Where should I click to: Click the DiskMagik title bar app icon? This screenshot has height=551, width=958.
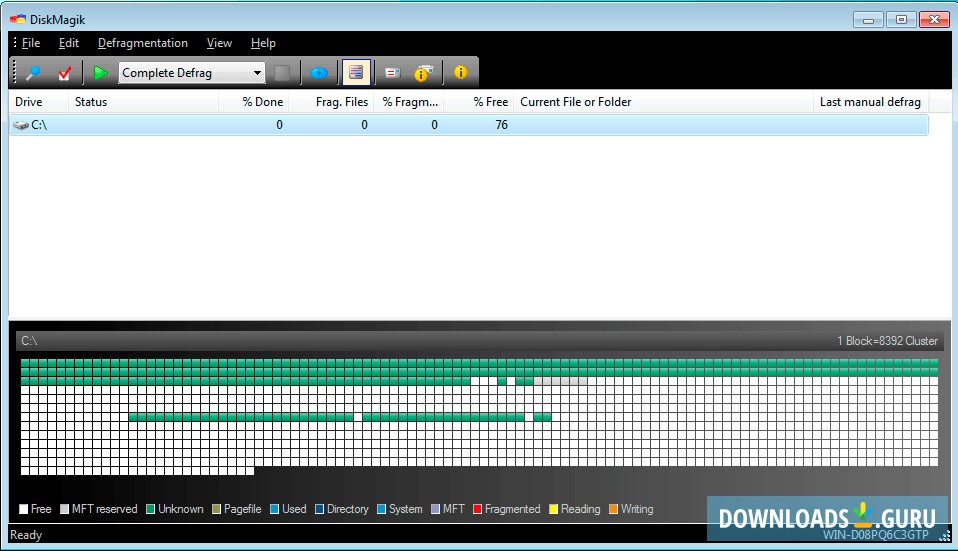[x=18, y=20]
